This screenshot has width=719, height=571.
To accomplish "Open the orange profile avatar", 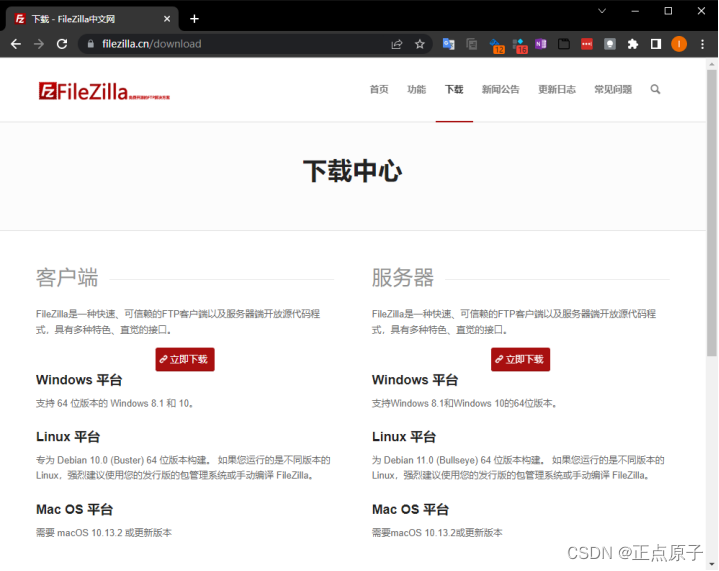I will 679,44.
